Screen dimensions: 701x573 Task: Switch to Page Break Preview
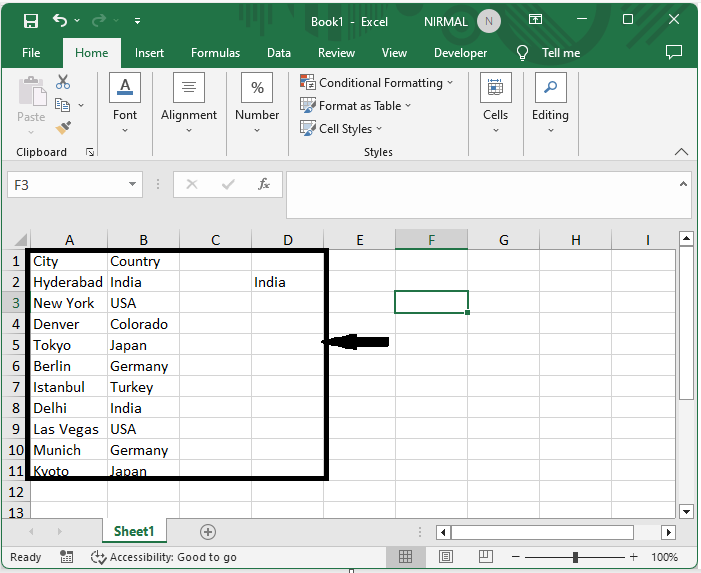[x=486, y=556]
